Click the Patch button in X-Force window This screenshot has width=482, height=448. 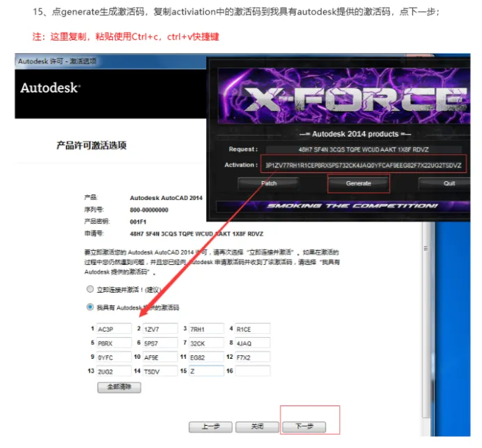269,183
